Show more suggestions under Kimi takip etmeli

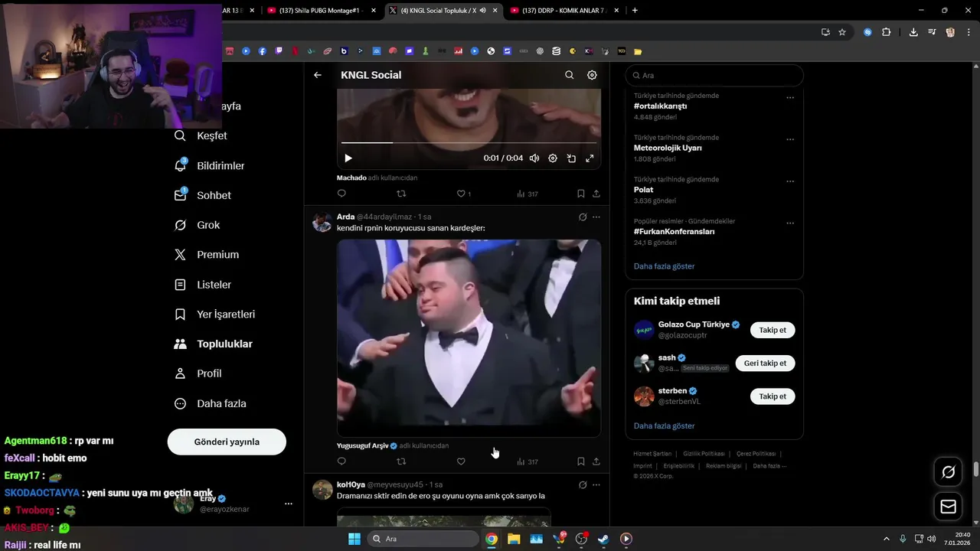click(664, 425)
